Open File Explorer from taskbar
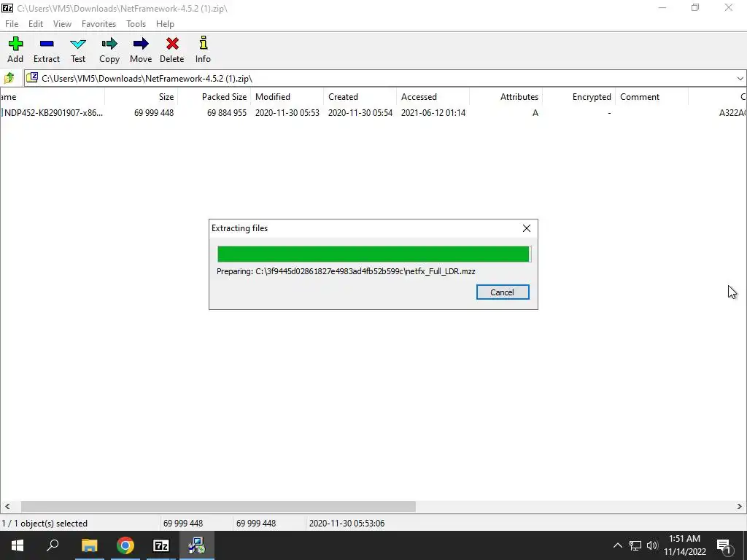The image size is (747, 560). point(89,545)
